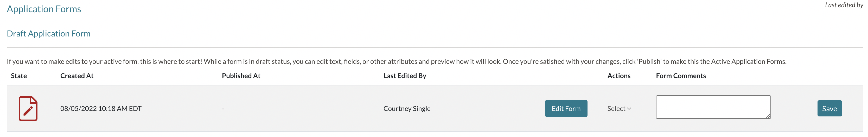Click the dash under Published At

223,109
